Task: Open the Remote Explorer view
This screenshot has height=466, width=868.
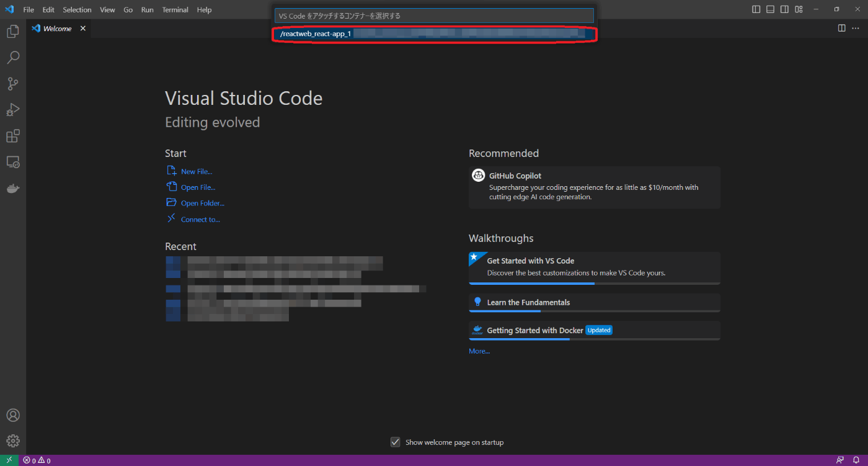Action: click(x=13, y=162)
